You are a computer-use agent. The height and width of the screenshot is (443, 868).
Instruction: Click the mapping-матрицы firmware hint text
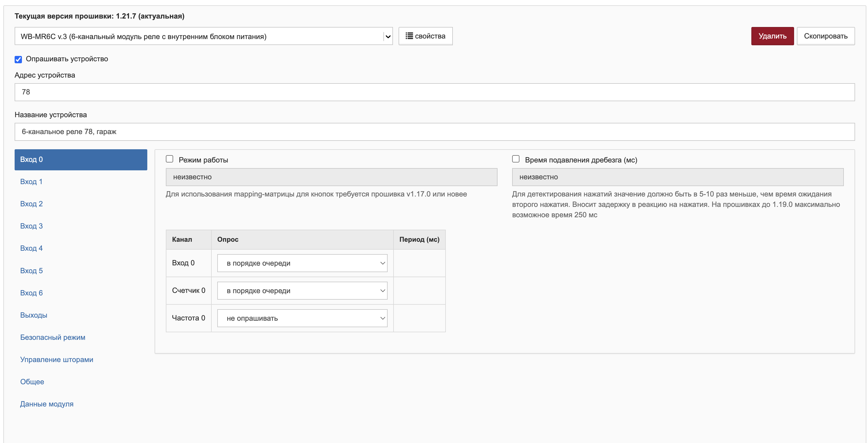316,195
